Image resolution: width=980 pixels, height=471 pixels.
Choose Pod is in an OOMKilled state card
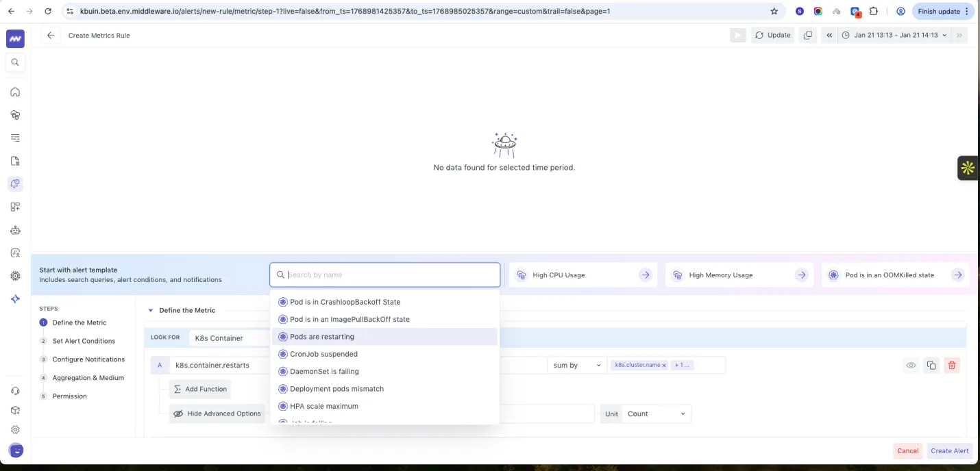coord(896,275)
